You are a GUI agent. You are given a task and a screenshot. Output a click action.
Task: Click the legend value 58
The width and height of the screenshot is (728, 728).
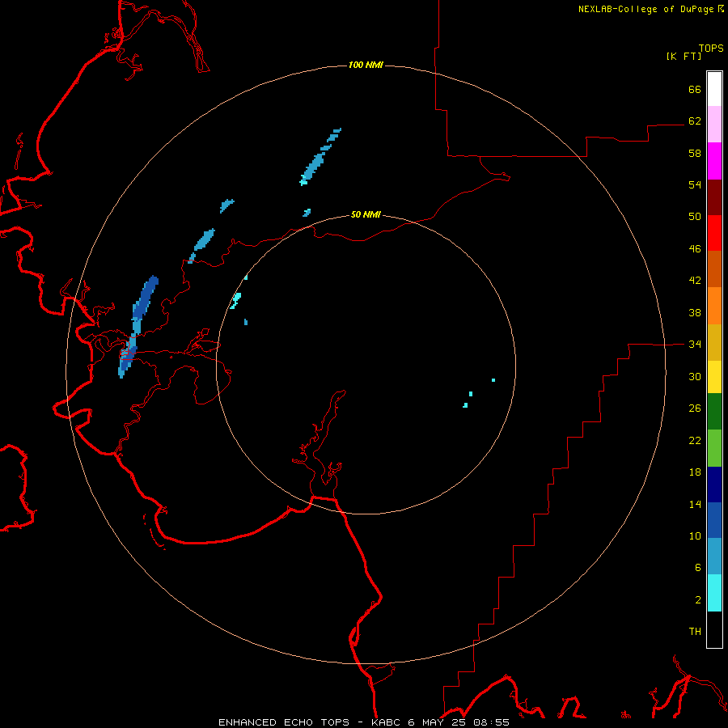click(x=695, y=153)
